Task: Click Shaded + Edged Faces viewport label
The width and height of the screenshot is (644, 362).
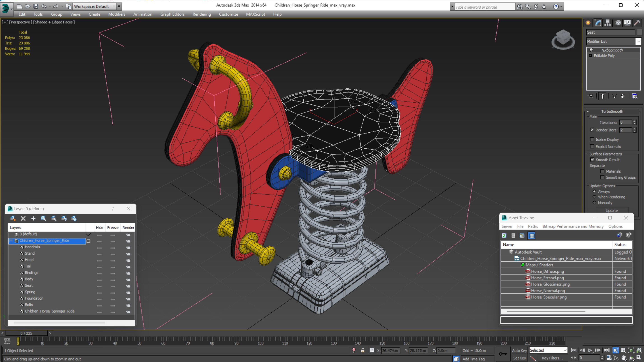Action: 54,22
